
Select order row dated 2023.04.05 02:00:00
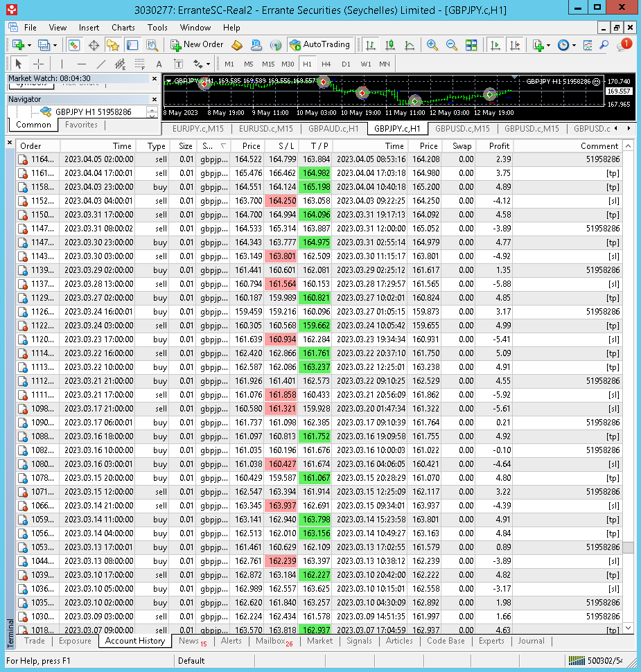pyautogui.click(x=319, y=159)
